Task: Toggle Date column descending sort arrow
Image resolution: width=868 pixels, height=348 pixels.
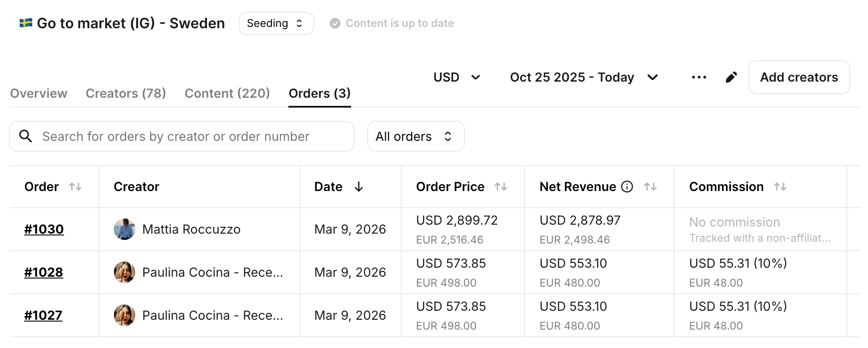Action: (359, 187)
